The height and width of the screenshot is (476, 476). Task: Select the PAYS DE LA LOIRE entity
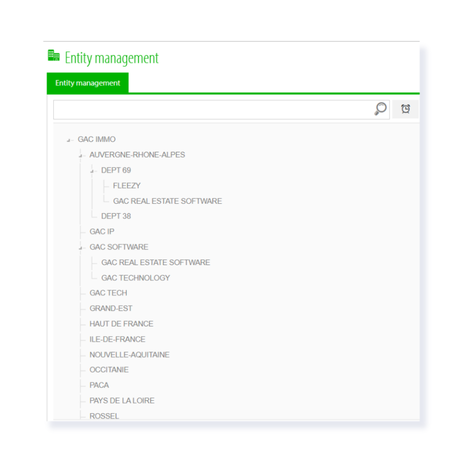tap(122, 401)
